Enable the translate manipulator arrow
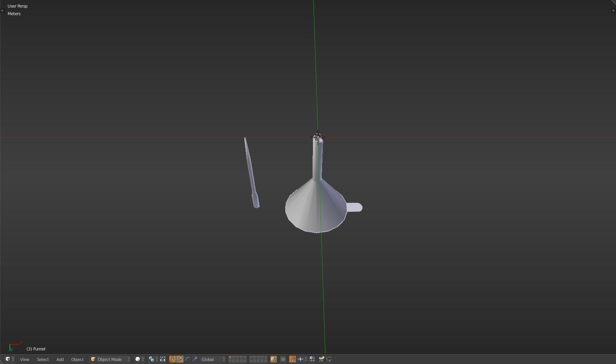The image size is (616, 364). pyautogui.click(x=180, y=359)
